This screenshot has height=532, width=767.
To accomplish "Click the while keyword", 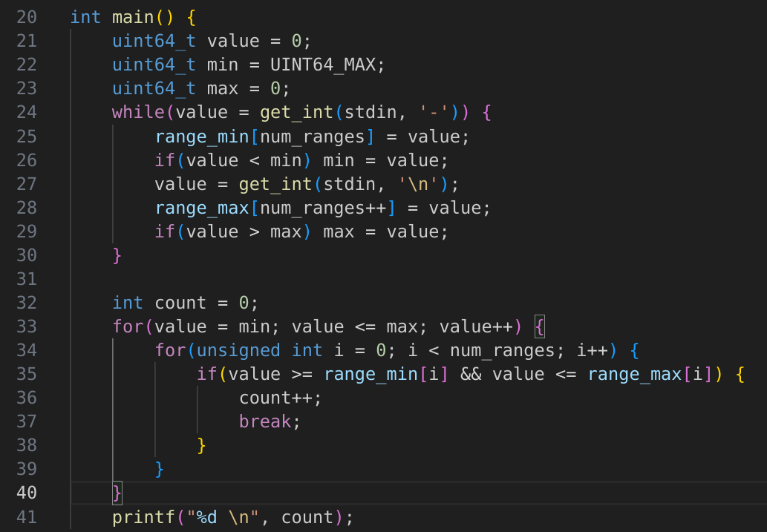I will tap(138, 113).
